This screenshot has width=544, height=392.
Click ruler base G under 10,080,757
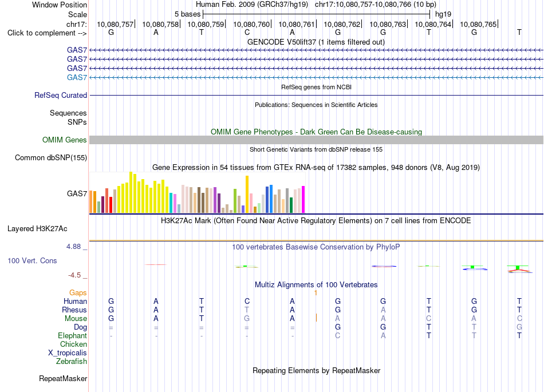pyautogui.click(x=111, y=32)
